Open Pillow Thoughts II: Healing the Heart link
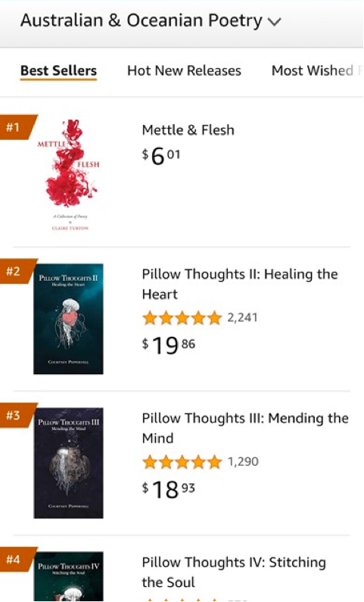The image size is (364, 602). [240, 284]
